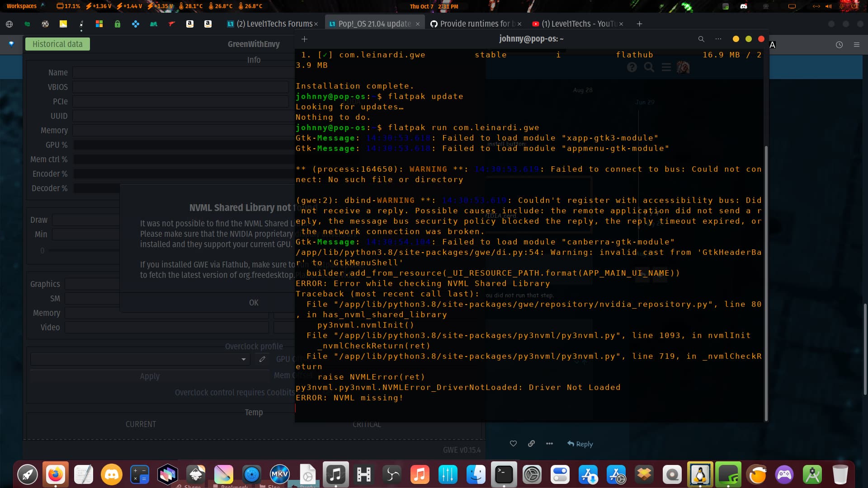Open HandBrake from the dock
The height and width of the screenshot is (488, 868).
click(364, 474)
